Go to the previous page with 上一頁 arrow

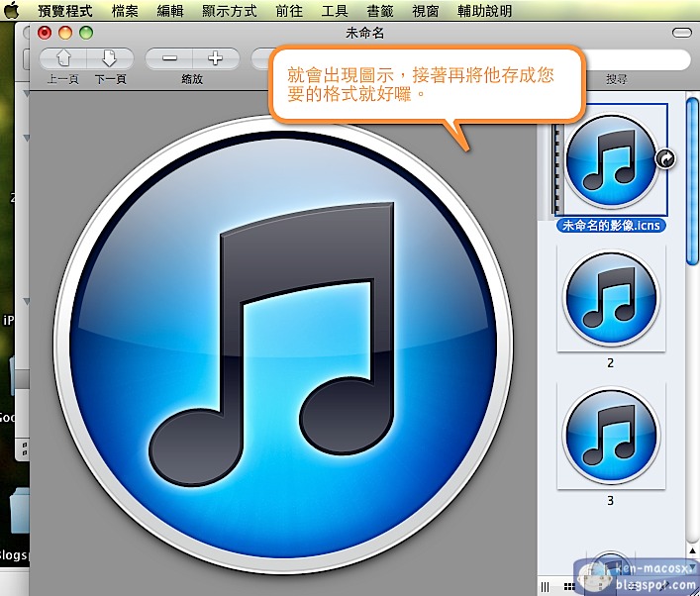pos(63,58)
